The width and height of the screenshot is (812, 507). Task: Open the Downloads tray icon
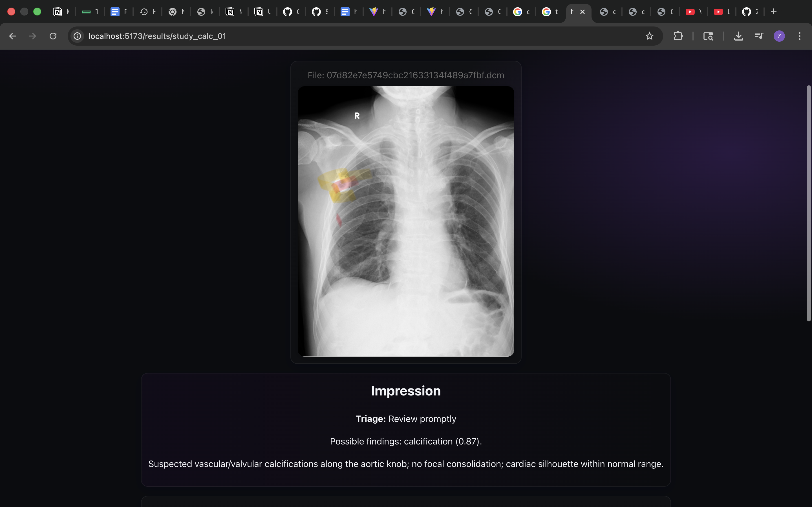click(738, 36)
